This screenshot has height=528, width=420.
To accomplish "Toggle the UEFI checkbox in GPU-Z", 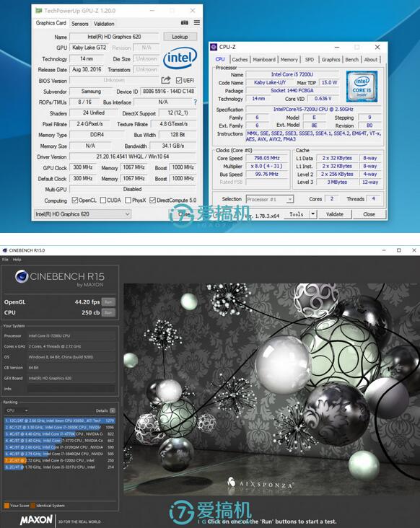I will coord(179,80).
